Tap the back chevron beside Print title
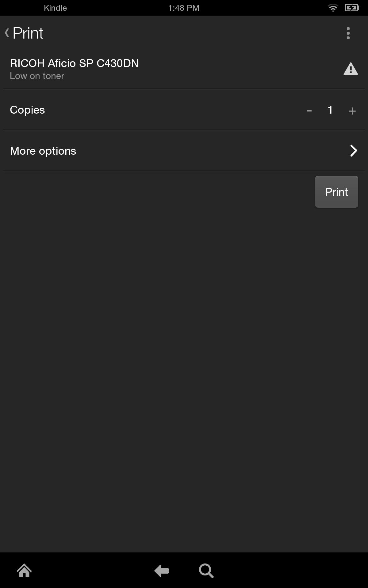This screenshot has height=588, width=368. pos(7,33)
